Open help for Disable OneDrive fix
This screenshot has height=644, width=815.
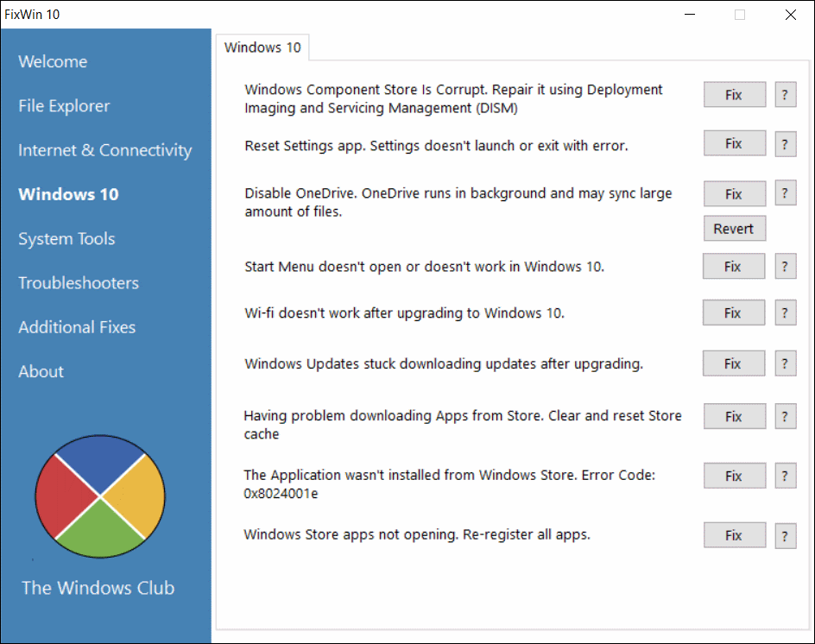tap(786, 193)
